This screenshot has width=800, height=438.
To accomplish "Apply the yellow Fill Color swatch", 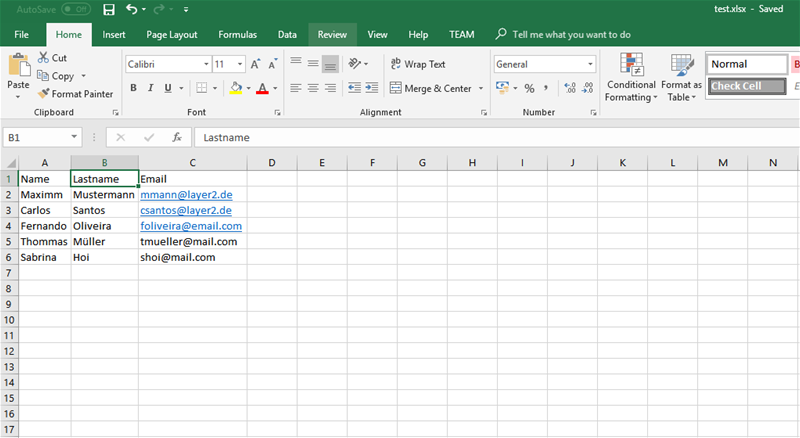I will (x=235, y=88).
